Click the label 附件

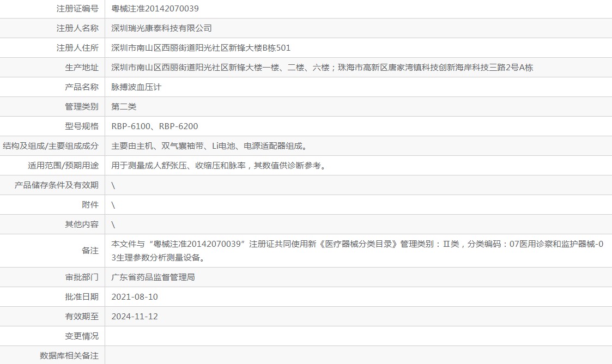(x=90, y=204)
